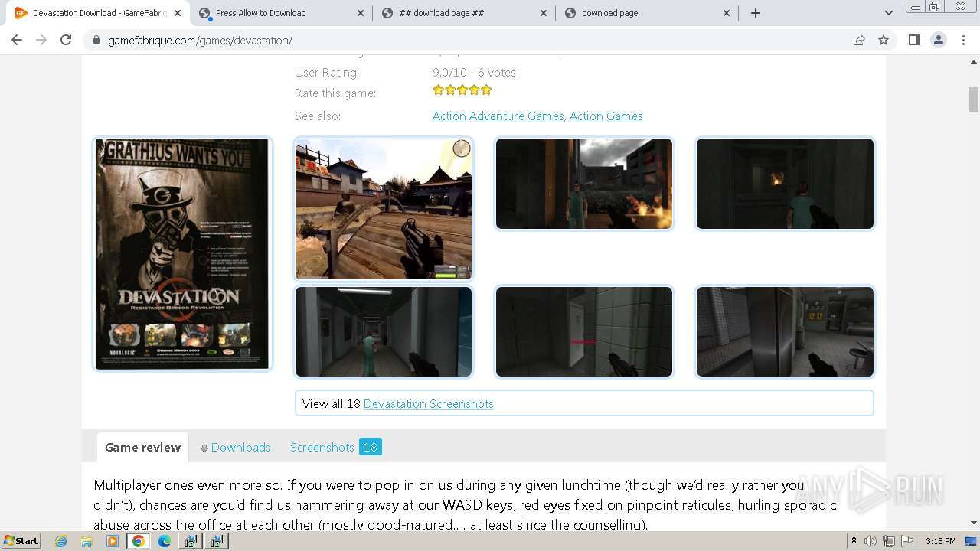The height and width of the screenshot is (551, 980).
Task: Click the User Rating 9.0/10 text
Action: [x=474, y=73]
